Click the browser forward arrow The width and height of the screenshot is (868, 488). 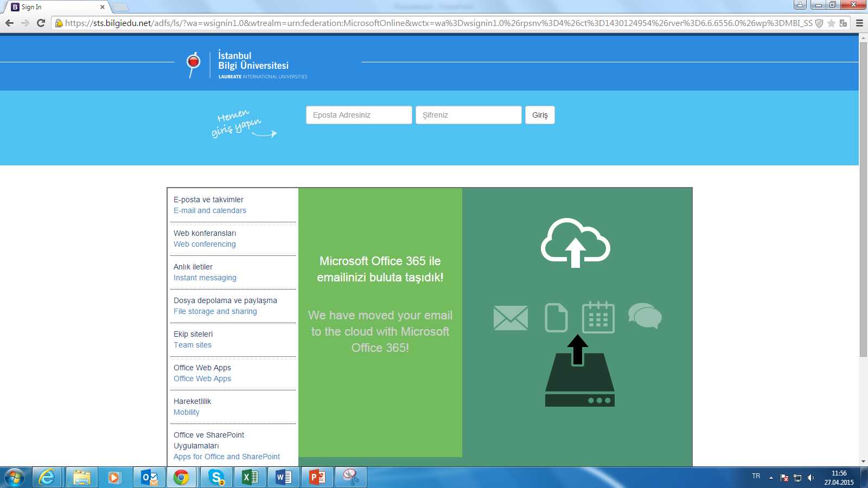click(x=25, y=23)
